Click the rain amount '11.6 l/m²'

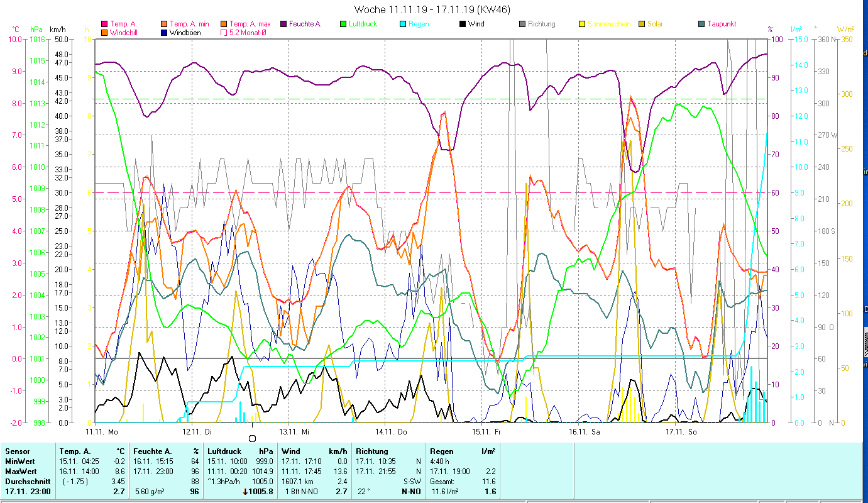pyautogui.click(x=445, y=492)
